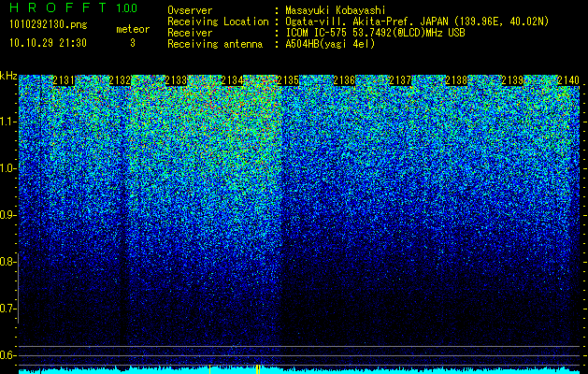Click the 0.6 kHz axis label
588x374 pixels.
click(7, 355)
